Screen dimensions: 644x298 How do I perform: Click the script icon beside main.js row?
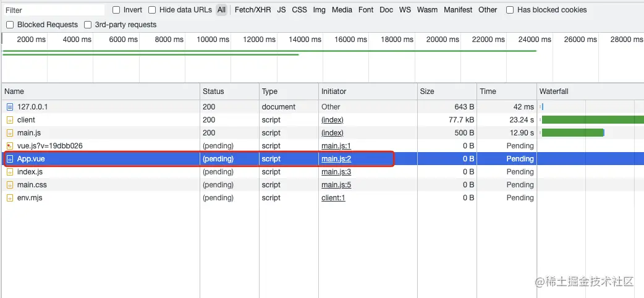point(10,133)
